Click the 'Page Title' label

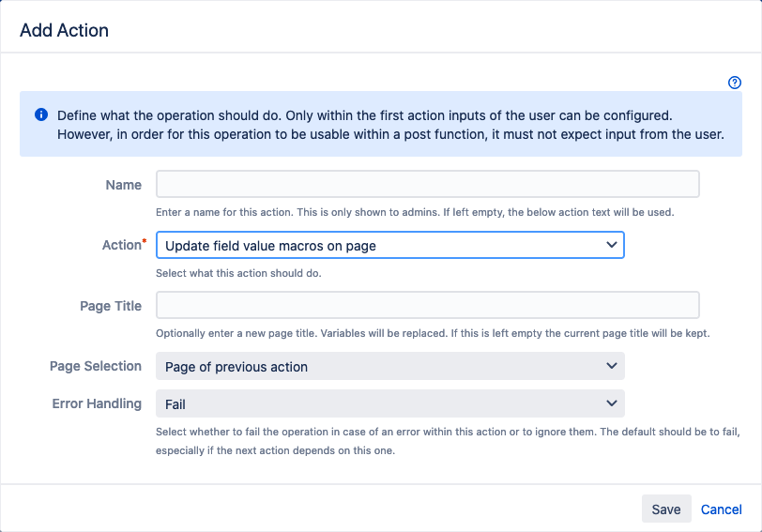pos(111,306)
